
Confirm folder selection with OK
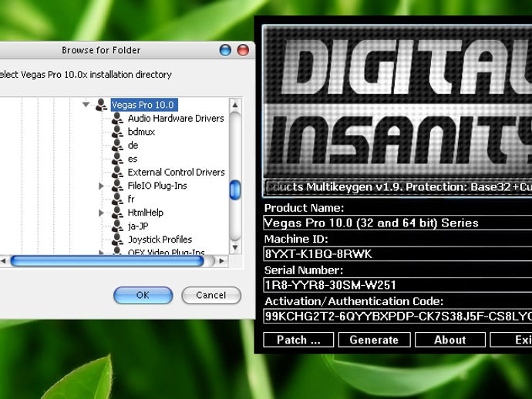click(143, 295)
